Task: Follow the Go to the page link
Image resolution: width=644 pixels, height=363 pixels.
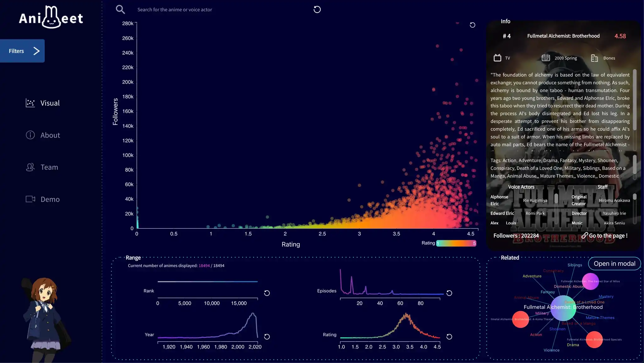Action: (x=604, y=236)
